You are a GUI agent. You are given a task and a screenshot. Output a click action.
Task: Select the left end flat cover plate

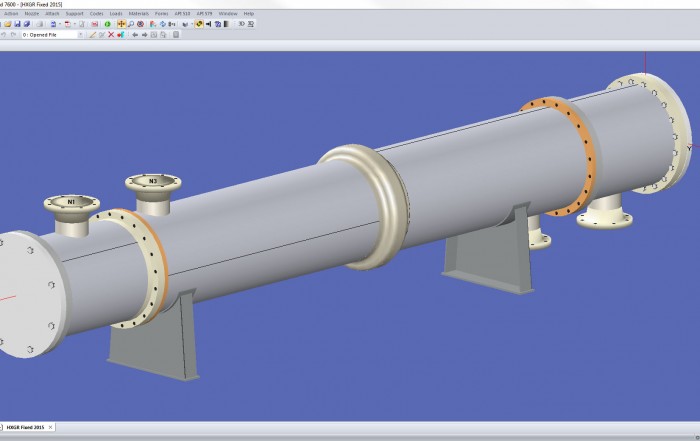pos(27,295)
